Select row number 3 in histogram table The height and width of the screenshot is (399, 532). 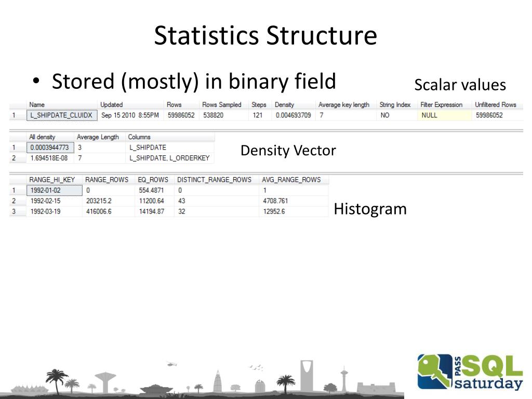tap(14, 211)
